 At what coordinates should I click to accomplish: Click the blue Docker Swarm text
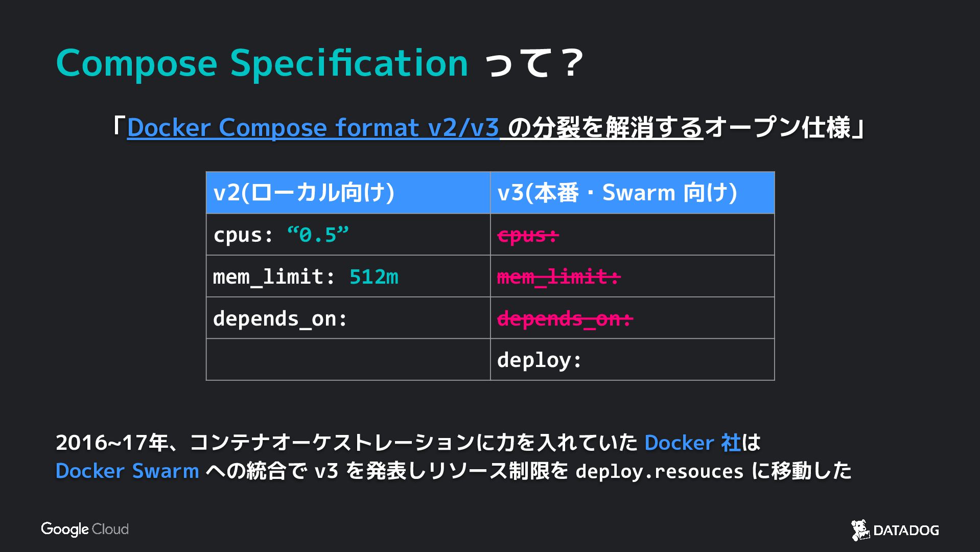click(x=127, y=471)
